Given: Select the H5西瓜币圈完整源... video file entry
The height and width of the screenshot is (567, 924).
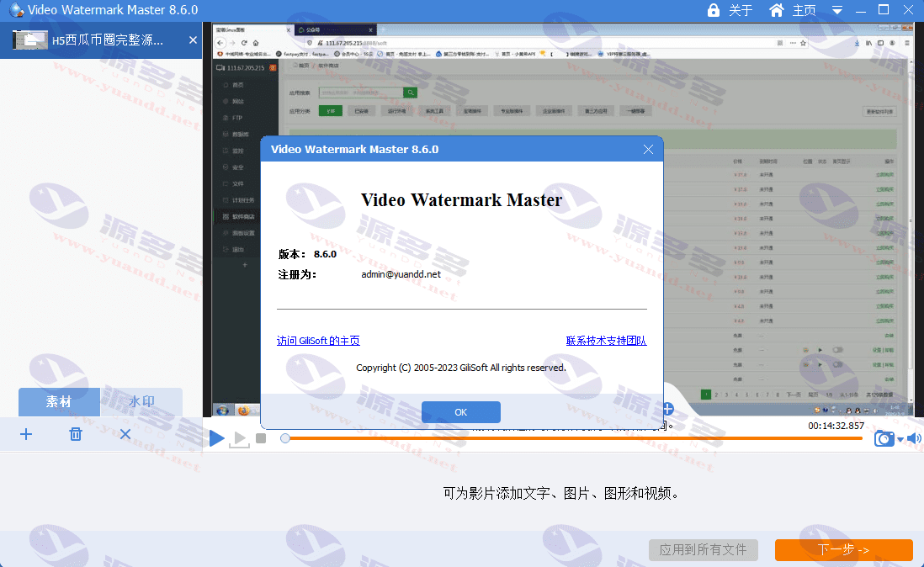Looking at the screenshot, I should click(101, 40).
